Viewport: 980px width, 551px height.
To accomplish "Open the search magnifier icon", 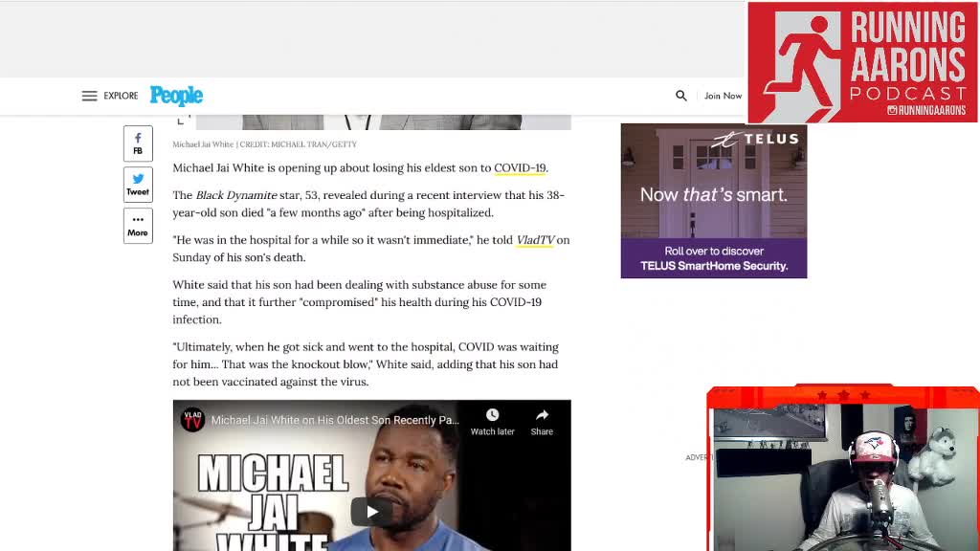I will [681, 96].
